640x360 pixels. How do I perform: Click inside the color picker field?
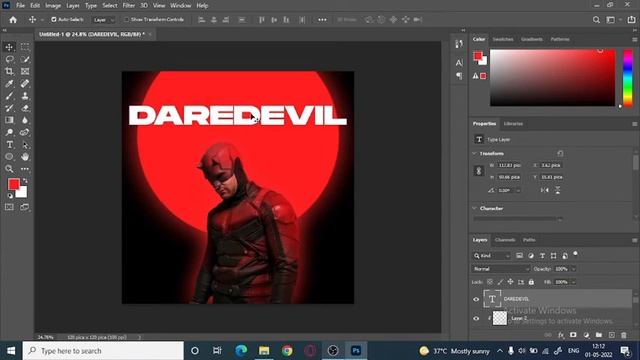[x=552, y=78]
